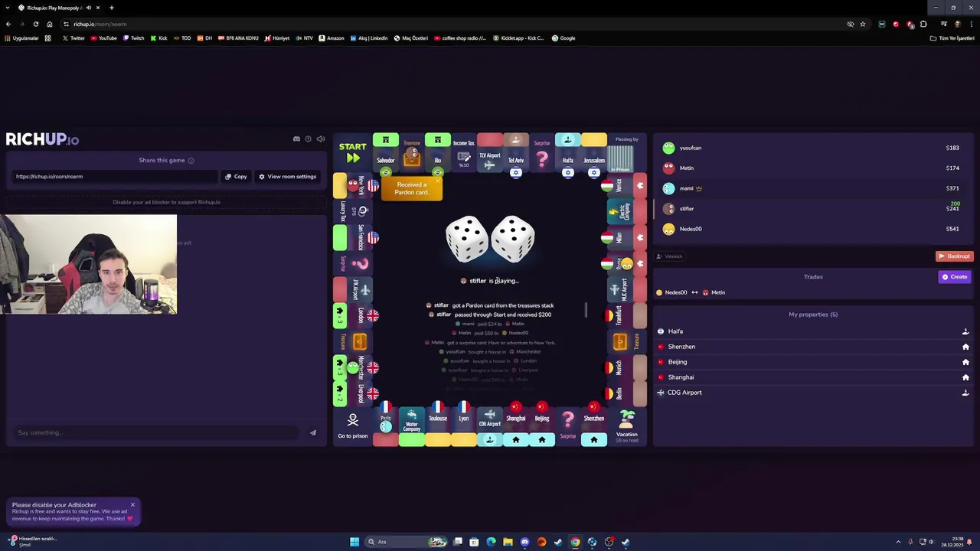Open the Kick bookmark
Viewport: 980px width, 551px height.
pyautogui.click(x=159, y=38)
